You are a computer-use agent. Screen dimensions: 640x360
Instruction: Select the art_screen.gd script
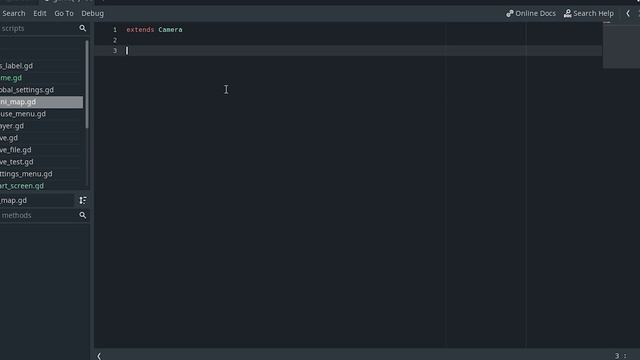pyautogui.click(x=41, y=186)
